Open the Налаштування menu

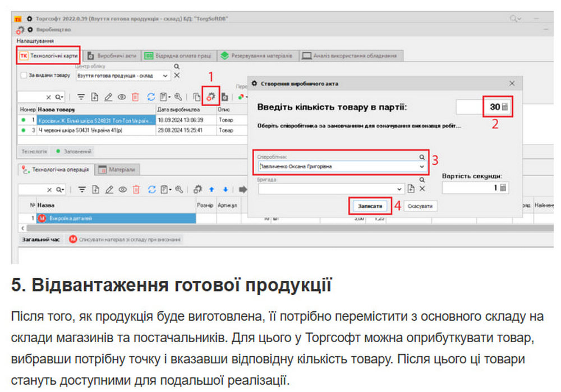[35, 41]
